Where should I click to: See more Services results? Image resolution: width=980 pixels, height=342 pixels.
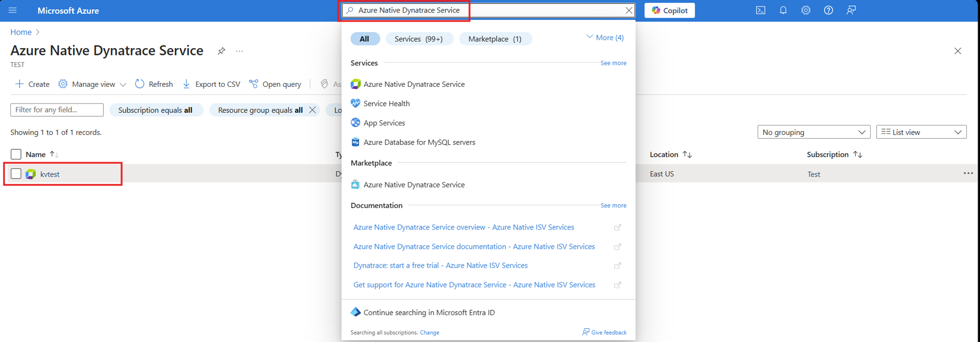click(x=613, y=63)
